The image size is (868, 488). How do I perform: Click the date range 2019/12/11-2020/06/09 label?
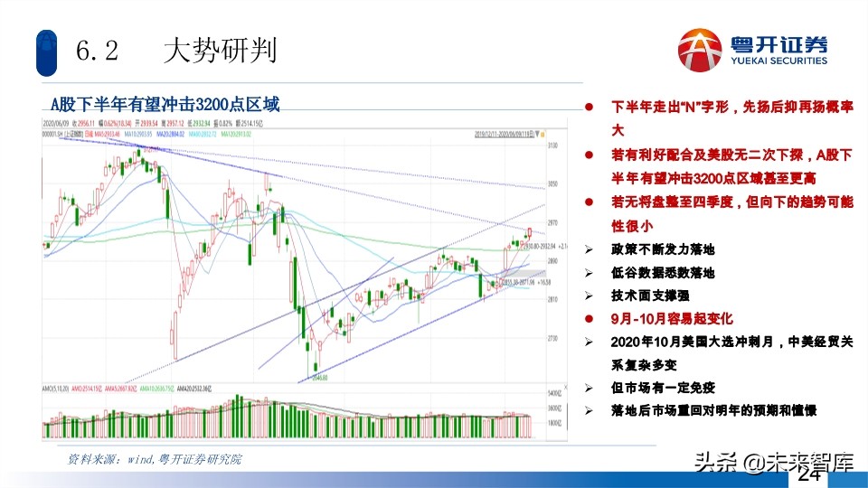click(504, 135)
